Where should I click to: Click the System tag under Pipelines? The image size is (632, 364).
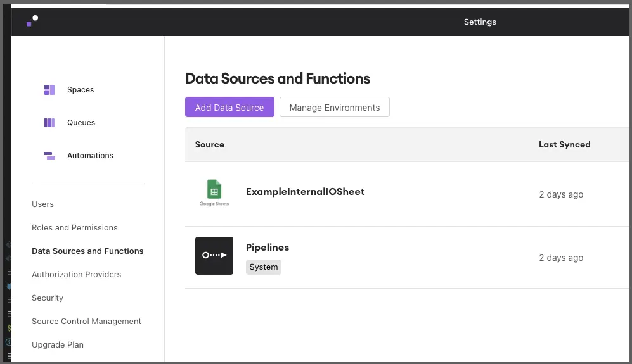[x=264, y=267]
